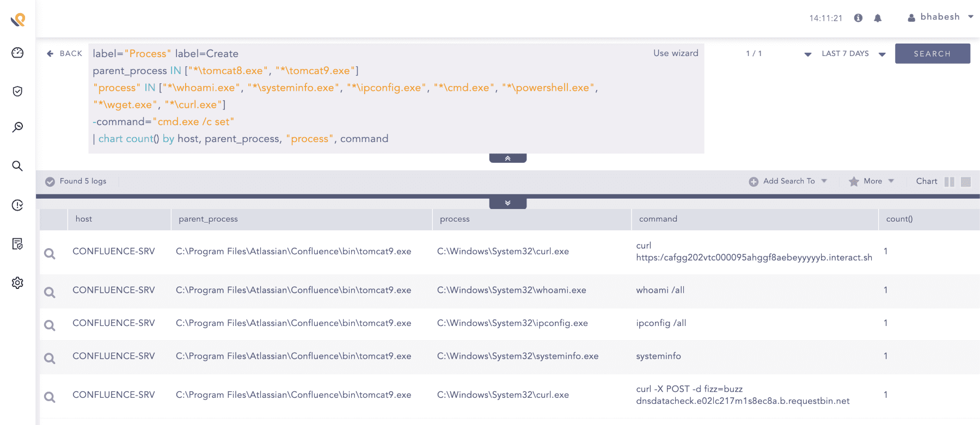Viewport: 980px width, 425px height.
Task: Collapse the query box with up chevron
Action: (507, 158)
